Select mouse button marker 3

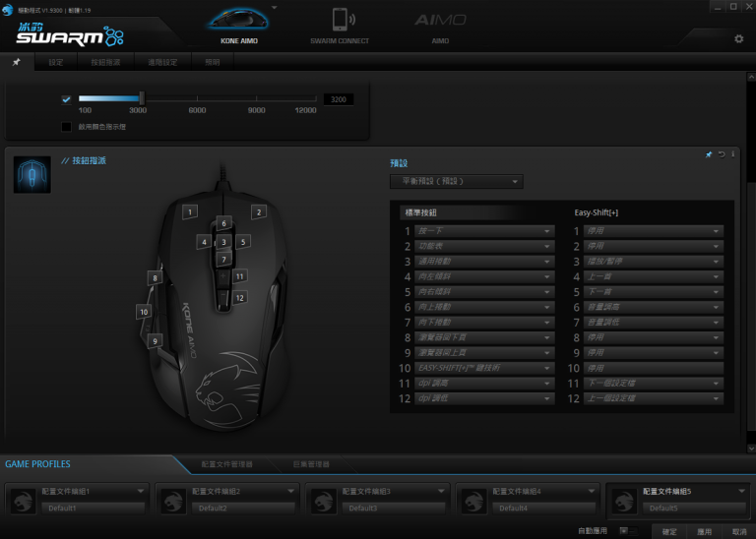[223, 242]
